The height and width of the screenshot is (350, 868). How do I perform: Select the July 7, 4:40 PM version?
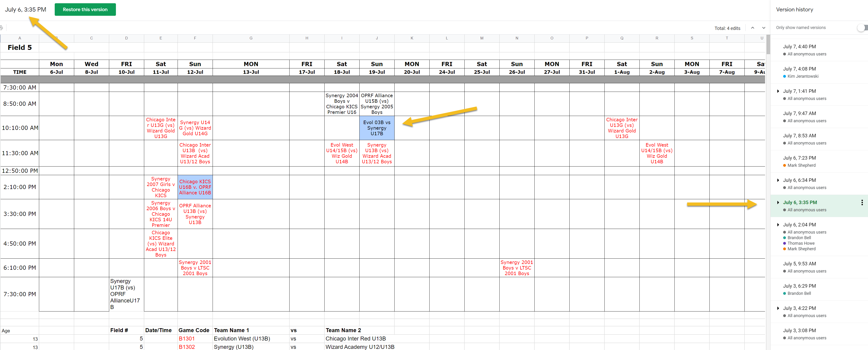tap(819, 50)
